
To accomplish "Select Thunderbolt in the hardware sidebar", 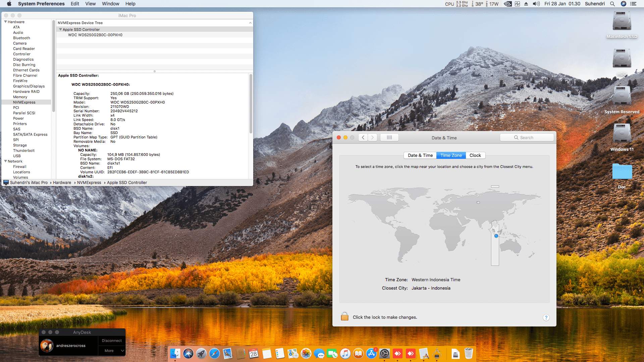I will pos(24,150).
